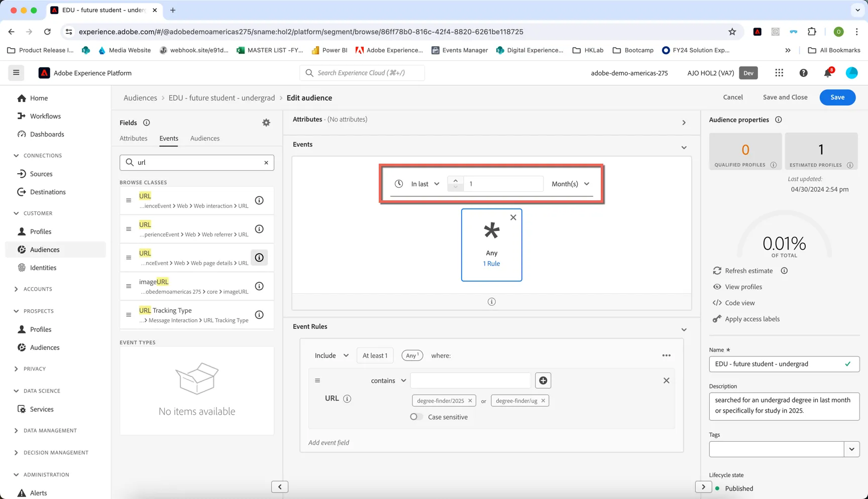Switch to the Attributes tab
Image resolution: width=868 pixels, height=499 pixels.
coord(134,139)
